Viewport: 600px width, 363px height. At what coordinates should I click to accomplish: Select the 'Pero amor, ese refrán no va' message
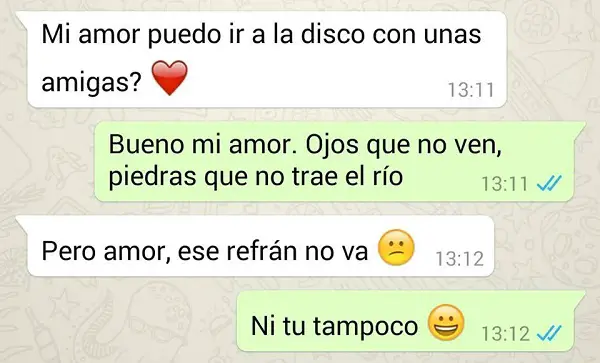(x=260, y=246)
